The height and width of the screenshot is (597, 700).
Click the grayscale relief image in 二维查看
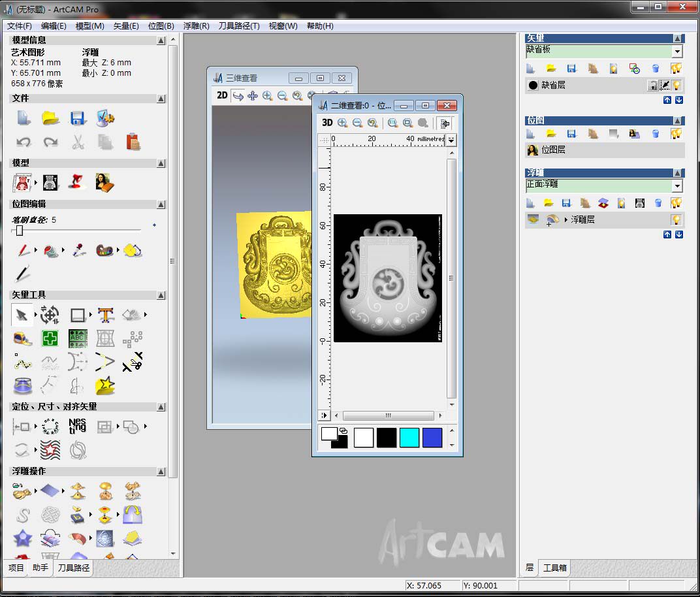click(388, 278)
